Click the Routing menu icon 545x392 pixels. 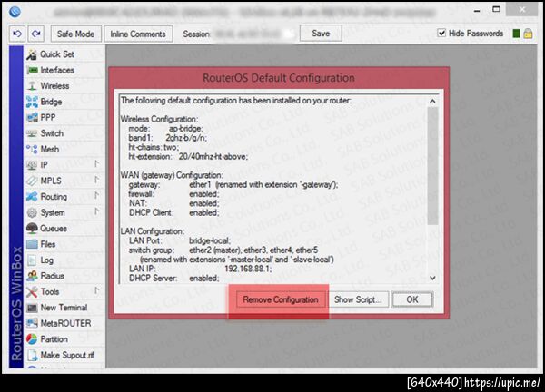tap(32, 197)
